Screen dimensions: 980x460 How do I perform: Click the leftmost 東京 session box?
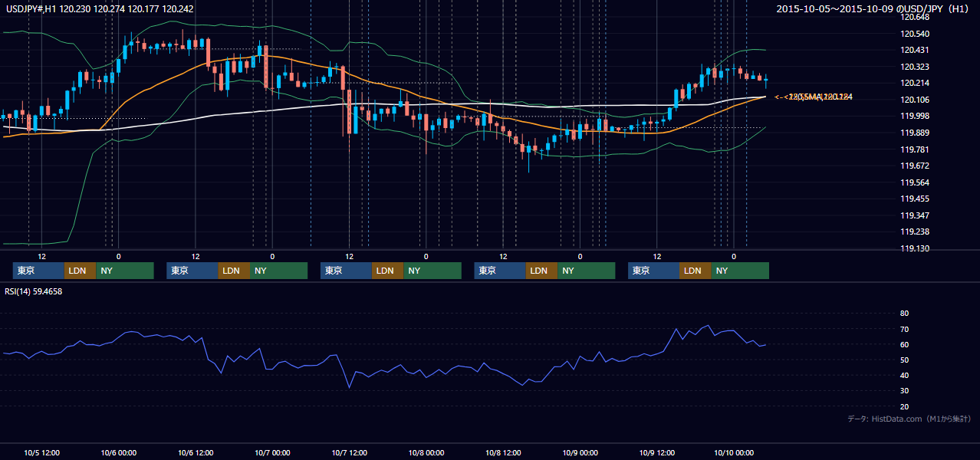(38, 271)
